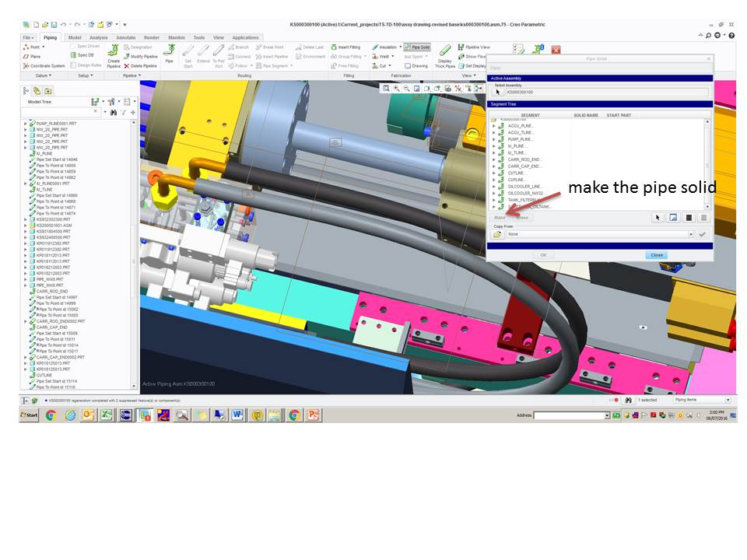The image size is (747, 560).
Task: Click the Make button in Pipe Solid dialog
Action: click(x=500, y=218)
